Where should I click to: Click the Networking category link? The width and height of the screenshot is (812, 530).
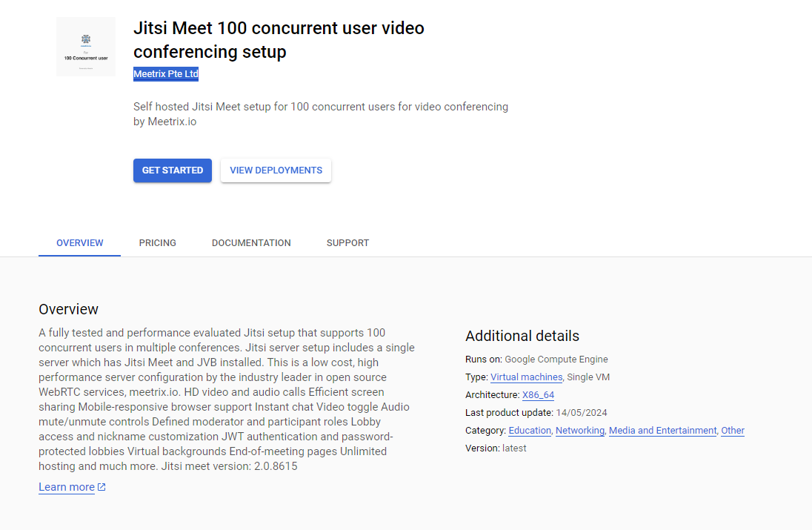pyautogui.click(x=579, y=430)
